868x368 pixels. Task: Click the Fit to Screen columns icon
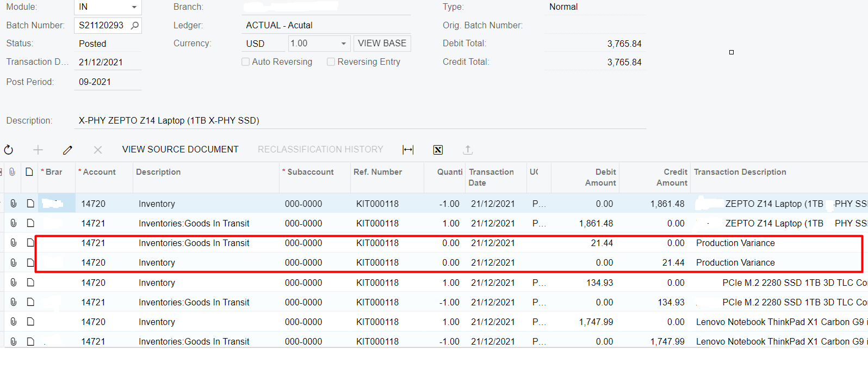(x=408, y=150)
